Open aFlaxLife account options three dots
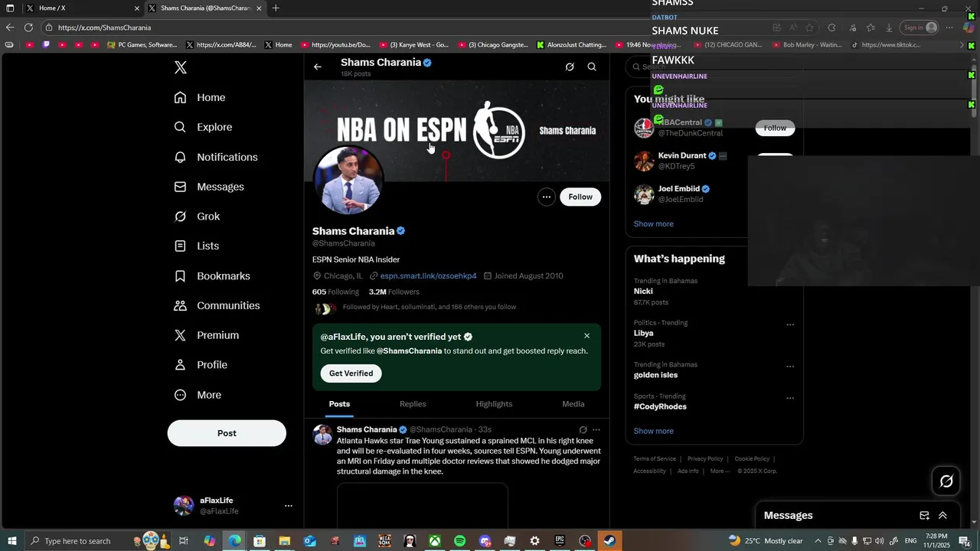 coord(289,506)
